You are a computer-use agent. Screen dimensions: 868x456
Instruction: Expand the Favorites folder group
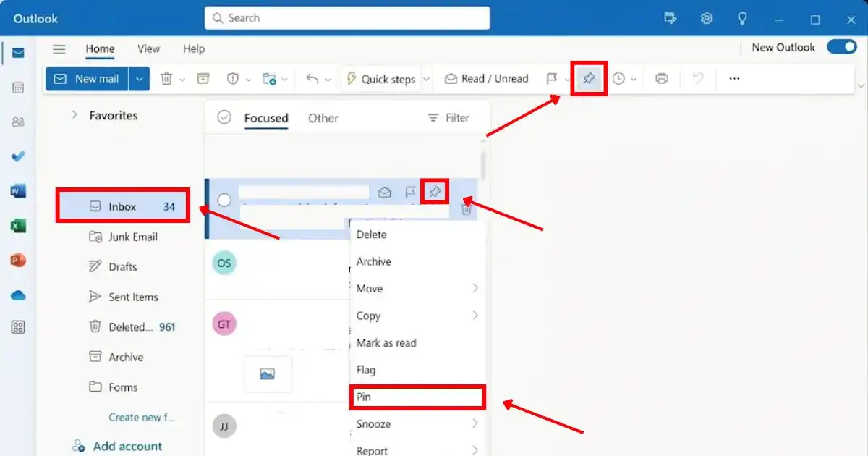(74, 115)
